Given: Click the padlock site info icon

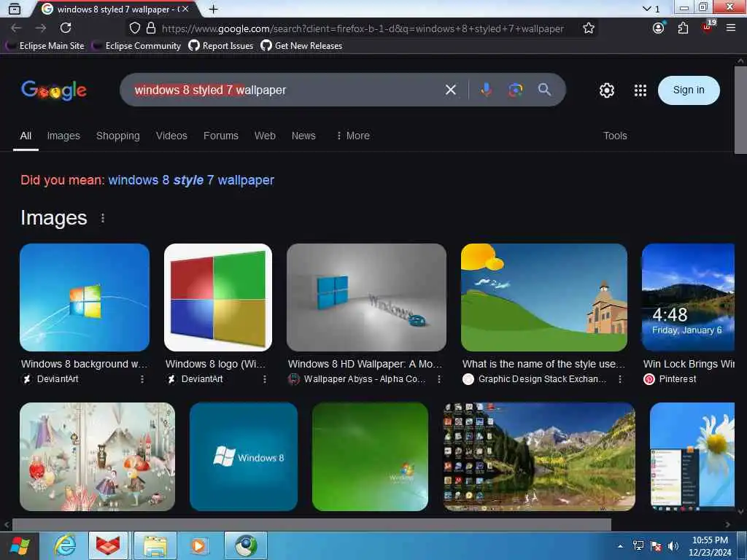Looking at the screenshot, I should click(151, 28).
